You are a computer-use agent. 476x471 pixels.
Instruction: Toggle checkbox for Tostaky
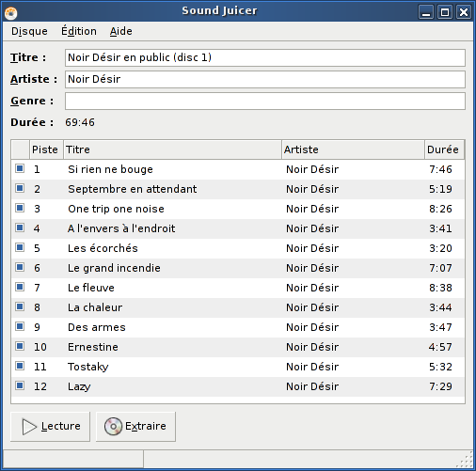coord(20,366)
